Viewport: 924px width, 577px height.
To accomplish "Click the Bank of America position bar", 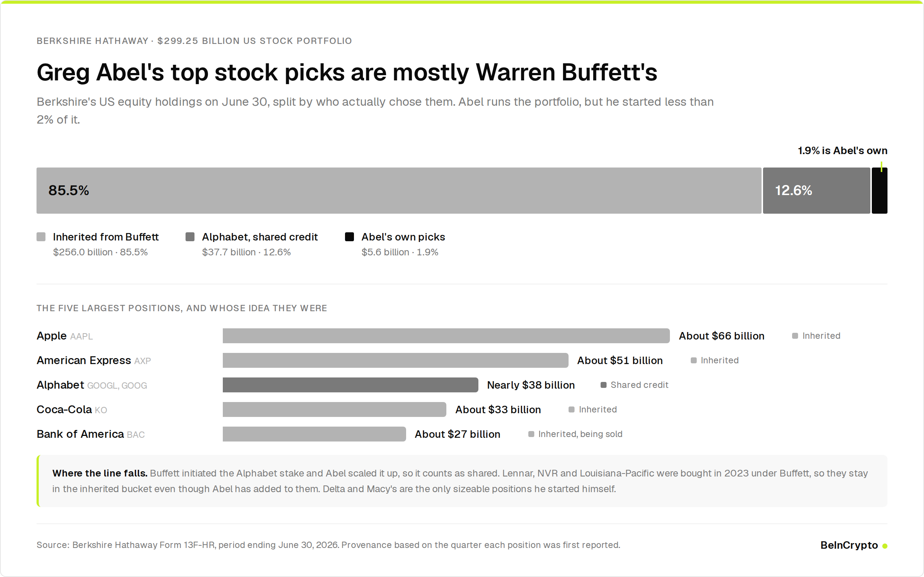I will [x=314, y=434].
